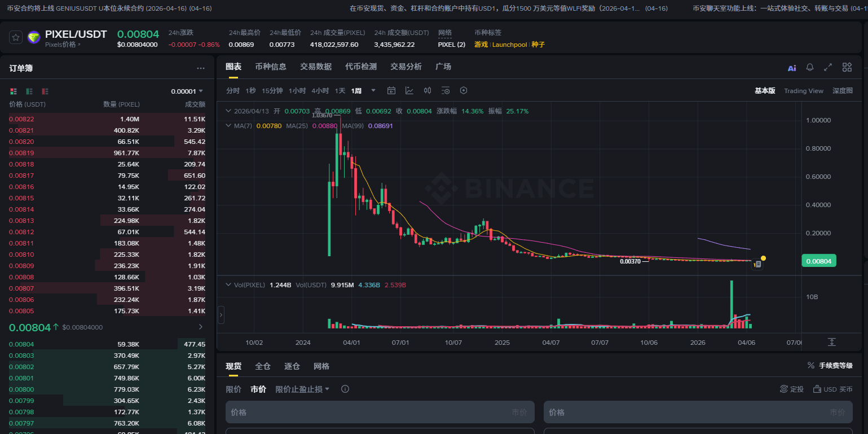This screenshot has width=868, height=434.
Task: Choose the 市价 order type
Action: [x=258, y=389]
